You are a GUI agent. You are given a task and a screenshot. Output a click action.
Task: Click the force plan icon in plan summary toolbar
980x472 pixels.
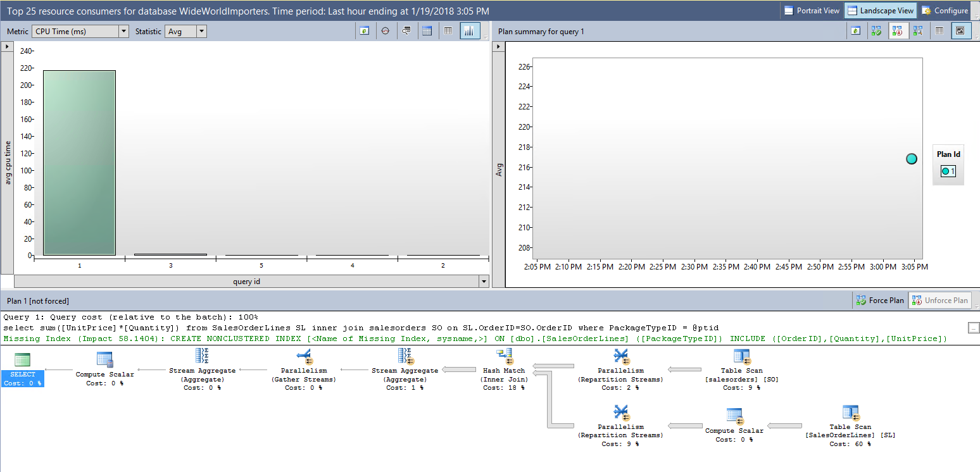[876, 31]
